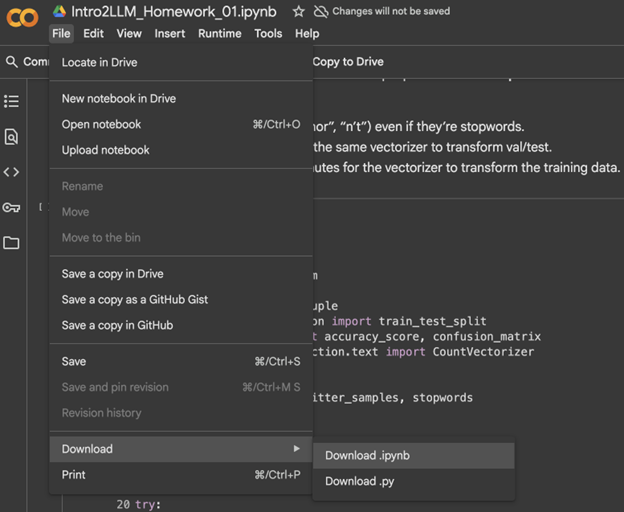Click the cloud-off unsaved changes icon
The height and width of the screenshot is (512, 624).
click(x=321, y=12)
